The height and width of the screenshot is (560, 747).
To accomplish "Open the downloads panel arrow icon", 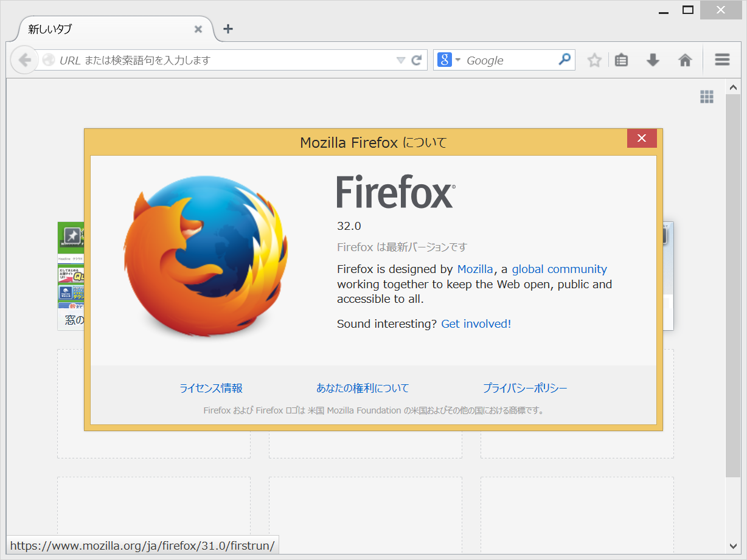I will pyautogui.click(x=653, y=60).
